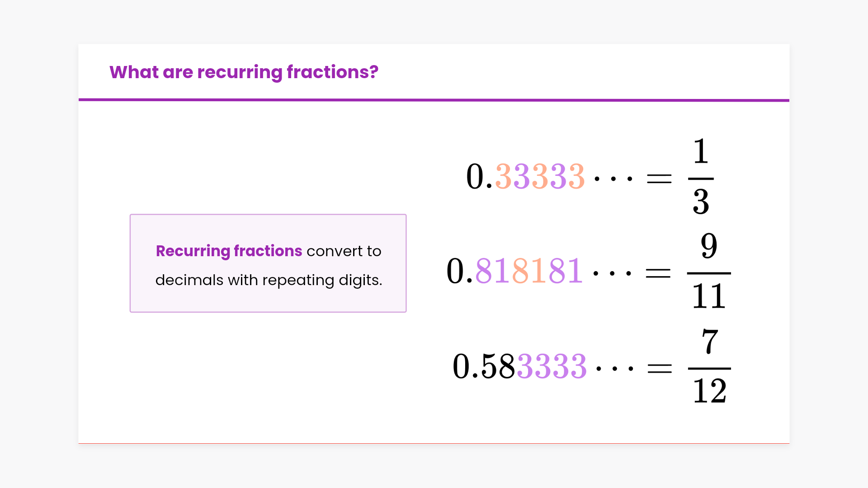Click the ellipsis dots after 0.583333
Viewport: 868px width, 488px height.
[x=615, y=369]
